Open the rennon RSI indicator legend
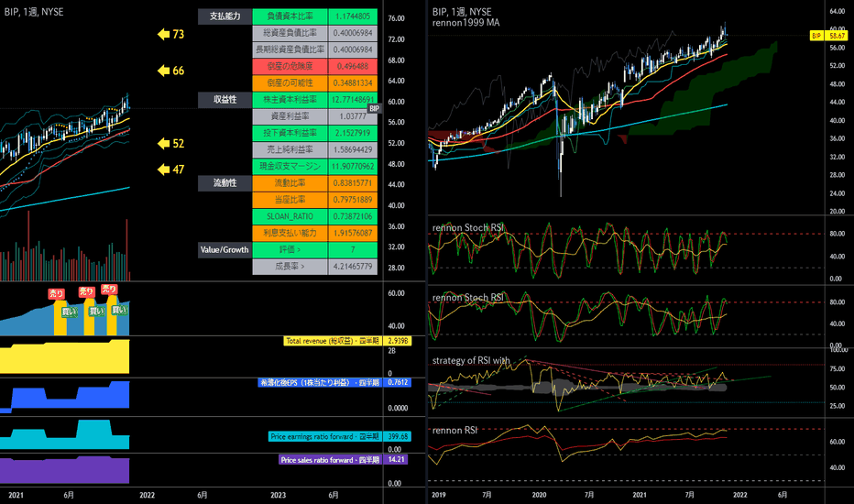Viewport: 854px width, 504px height. click(454, 431)
